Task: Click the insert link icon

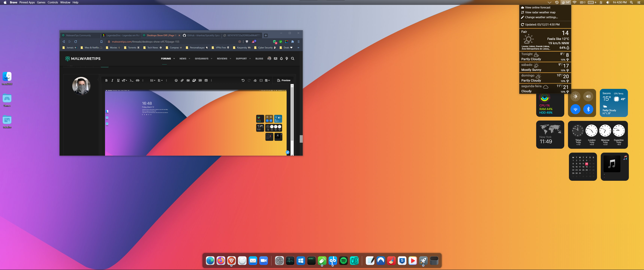Action: point(182,80)
